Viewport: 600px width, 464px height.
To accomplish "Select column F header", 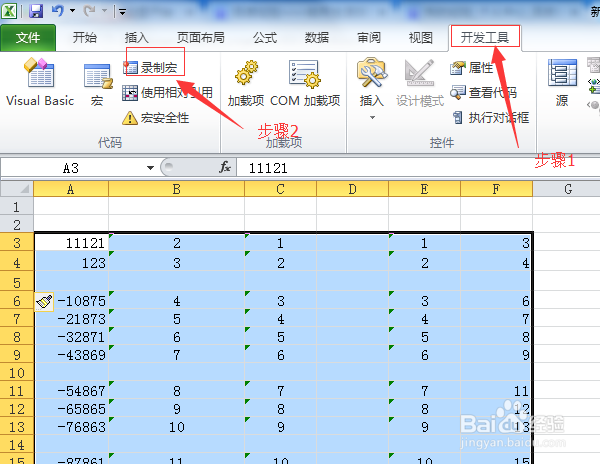I will click(496, 189).
